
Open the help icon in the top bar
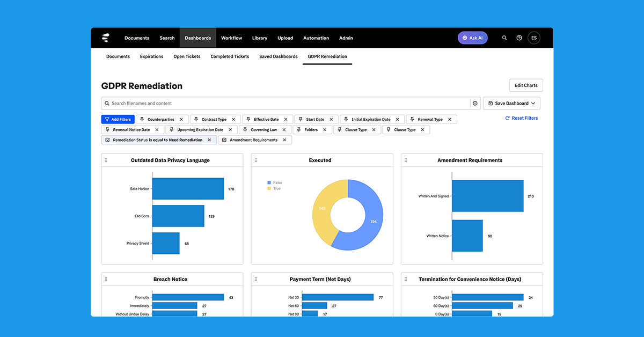tap(519, 38)
